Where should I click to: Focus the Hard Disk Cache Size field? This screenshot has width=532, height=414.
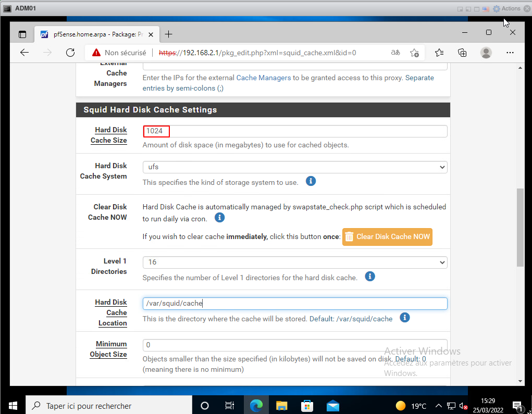(294, 131)
